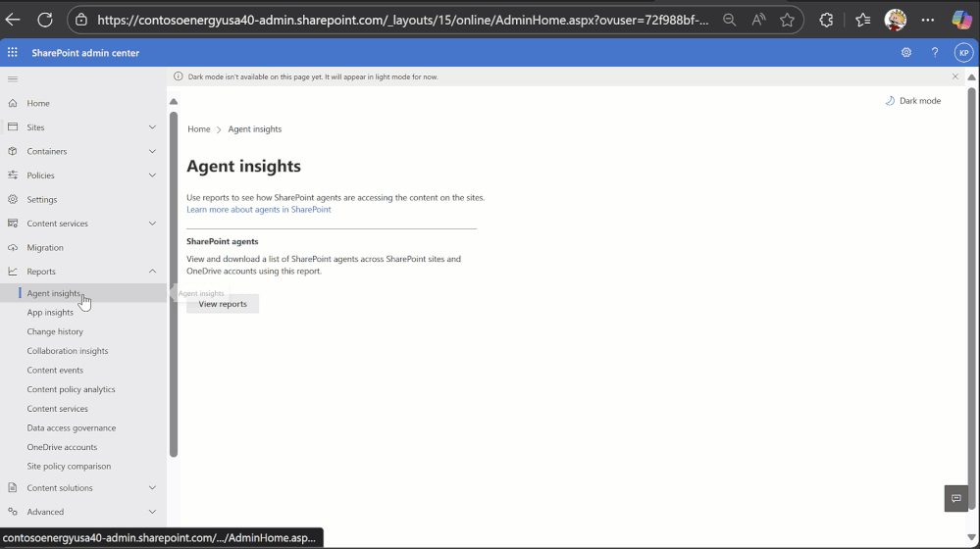The width and height of the screenshot is (980, 549).
Task: Expand the Advanced chevron
Action: point(152,512)
